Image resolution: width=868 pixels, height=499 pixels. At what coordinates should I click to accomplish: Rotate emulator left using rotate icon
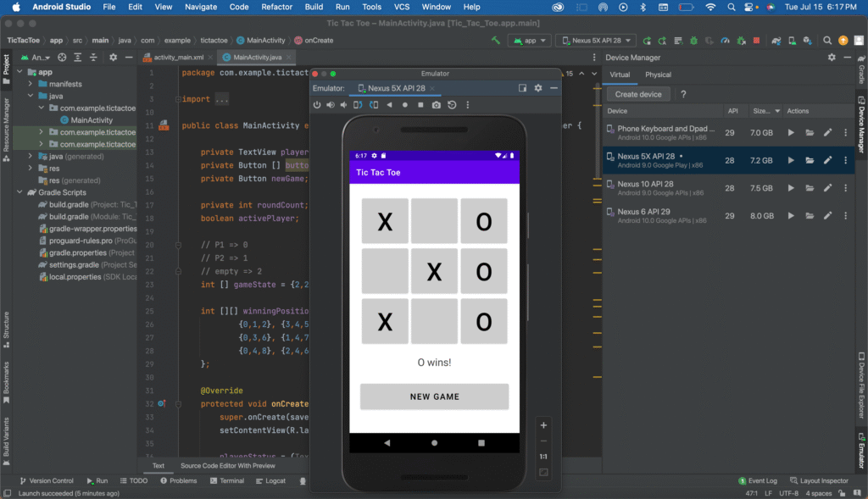pos(357,105)
